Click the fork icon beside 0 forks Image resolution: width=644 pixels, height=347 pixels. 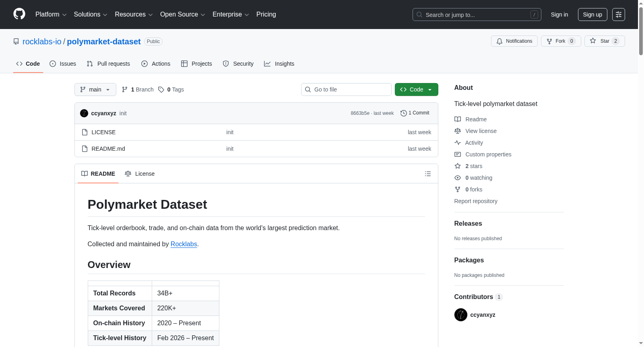(458, 189)
